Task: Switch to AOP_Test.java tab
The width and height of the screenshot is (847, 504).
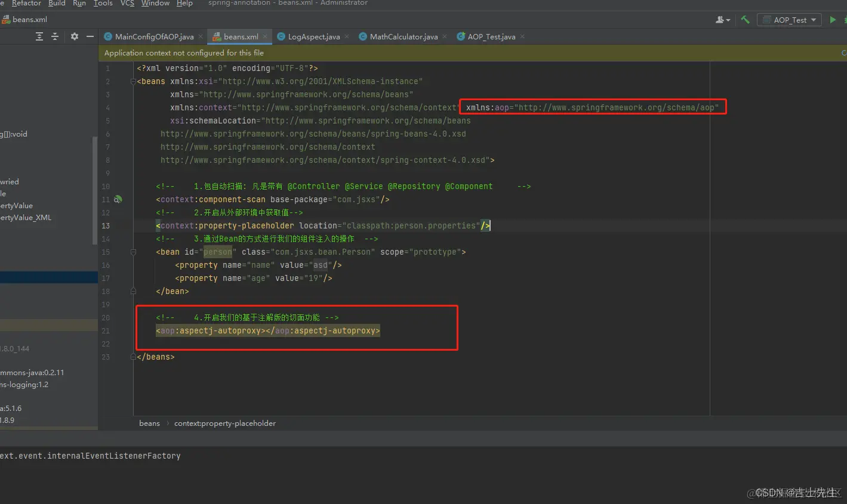Action: click(491, 37)
